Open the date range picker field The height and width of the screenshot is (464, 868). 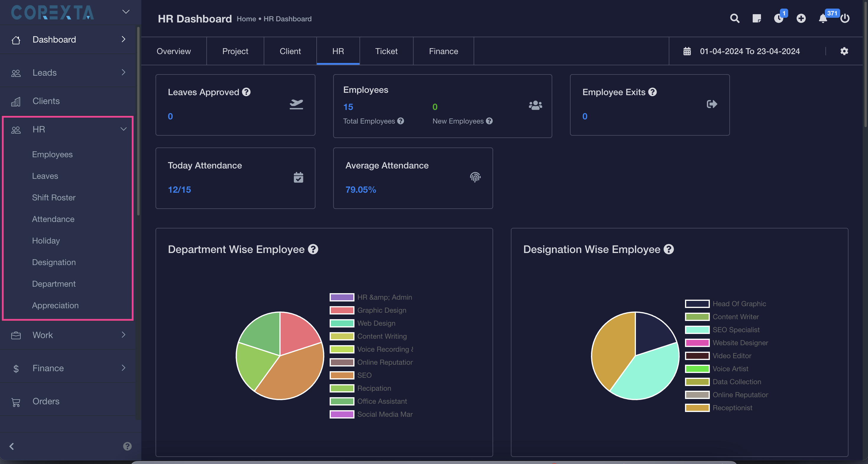749,51
